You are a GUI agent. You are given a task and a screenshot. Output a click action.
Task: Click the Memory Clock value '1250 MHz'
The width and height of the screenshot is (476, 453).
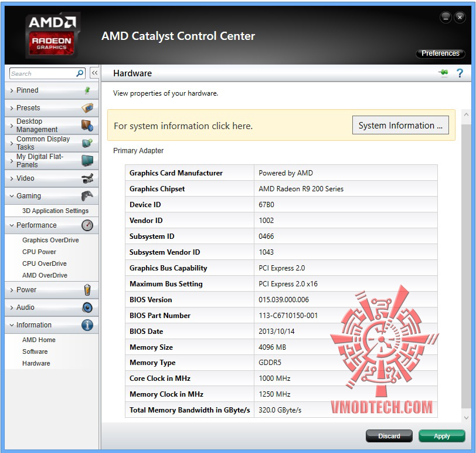[274, 394]
